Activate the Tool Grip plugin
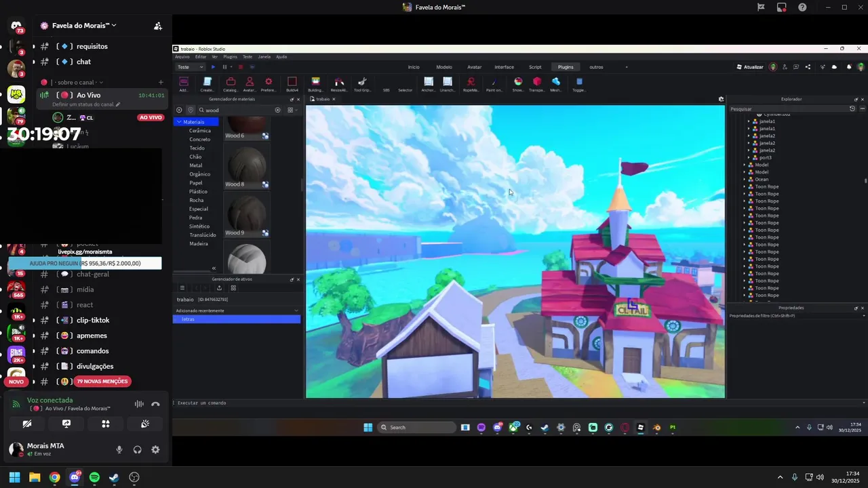Viewport: 868px width, 488px height. 362,84
